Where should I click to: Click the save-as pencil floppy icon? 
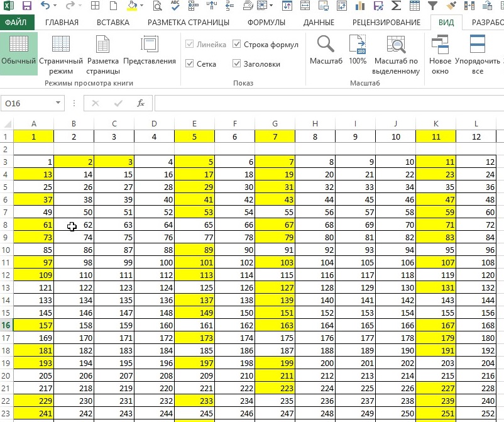(x=378, y=6)
